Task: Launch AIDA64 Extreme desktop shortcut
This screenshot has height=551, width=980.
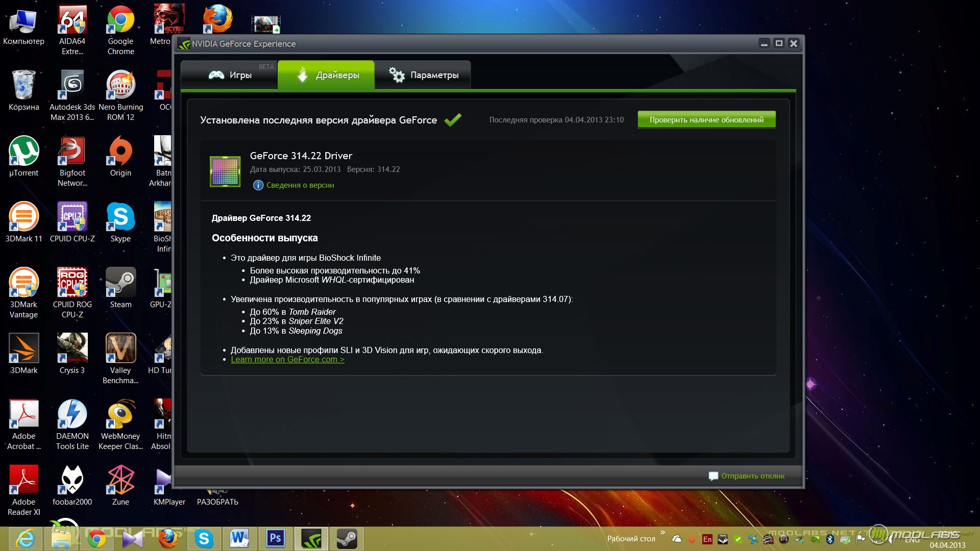Action: pos(72,30)
